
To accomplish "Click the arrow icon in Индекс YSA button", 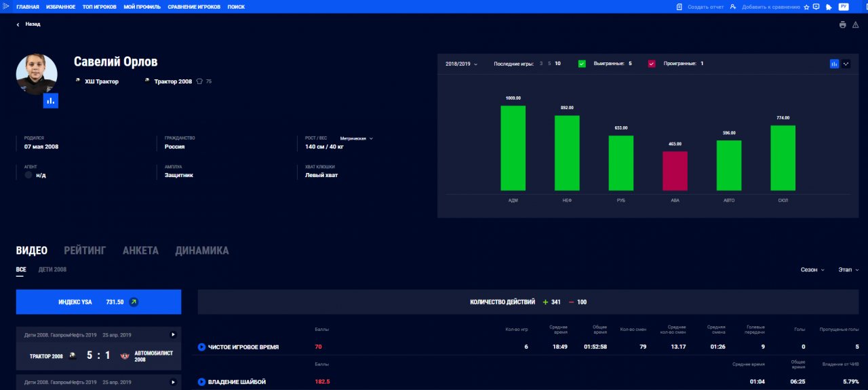I will pos(134,302).
